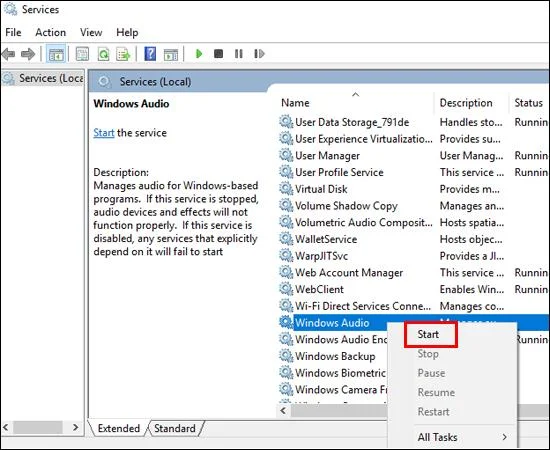Open the View menu
The height and width of the screenshot is (450, 550).
coord(91,32)
